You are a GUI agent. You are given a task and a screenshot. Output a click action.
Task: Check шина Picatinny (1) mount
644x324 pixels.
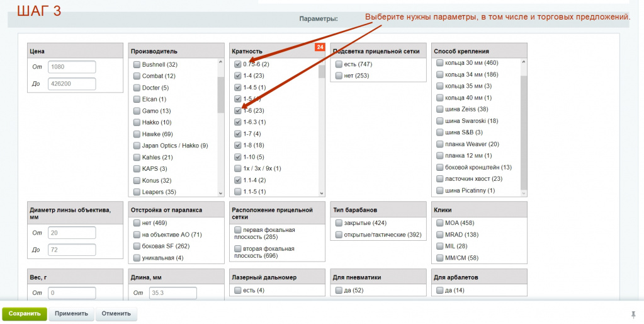pos(440,190)
